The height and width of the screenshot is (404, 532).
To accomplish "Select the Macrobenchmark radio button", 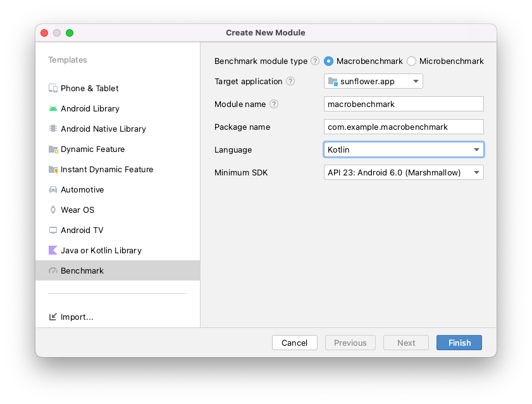I will (328, 61).
